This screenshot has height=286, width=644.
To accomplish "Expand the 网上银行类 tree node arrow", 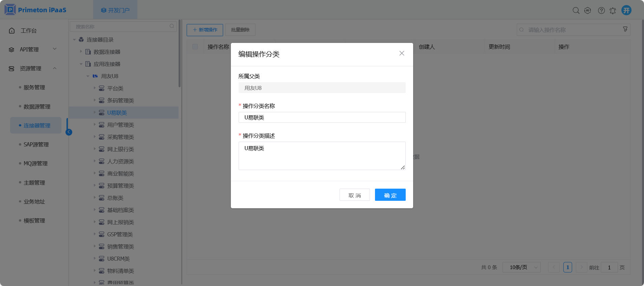I will pos(95,149).
